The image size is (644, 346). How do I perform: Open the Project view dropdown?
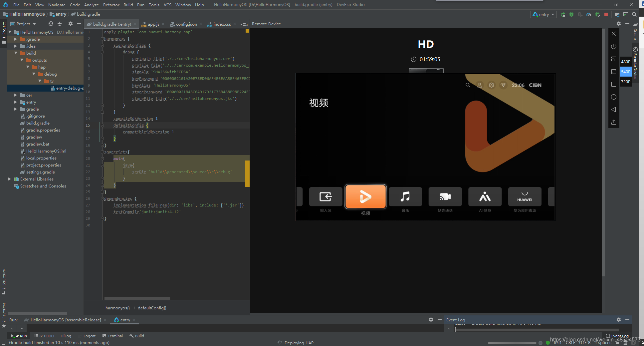coord(23,24)
